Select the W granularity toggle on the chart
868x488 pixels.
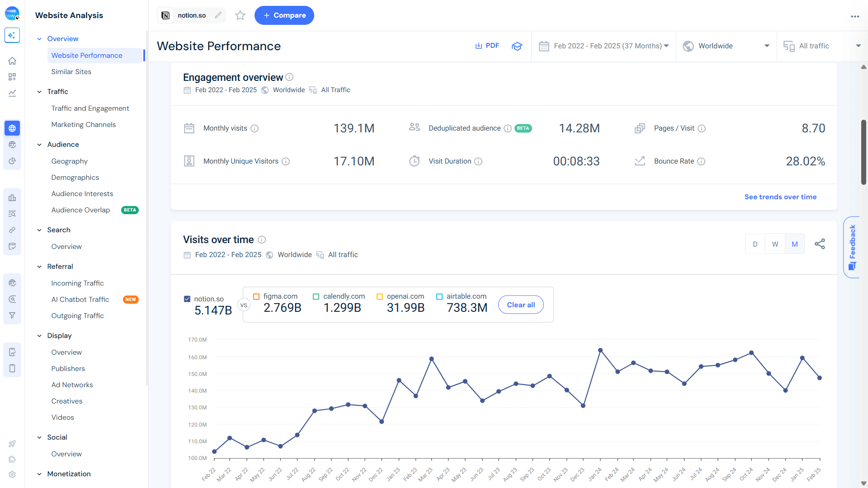[x=775, y=244]
